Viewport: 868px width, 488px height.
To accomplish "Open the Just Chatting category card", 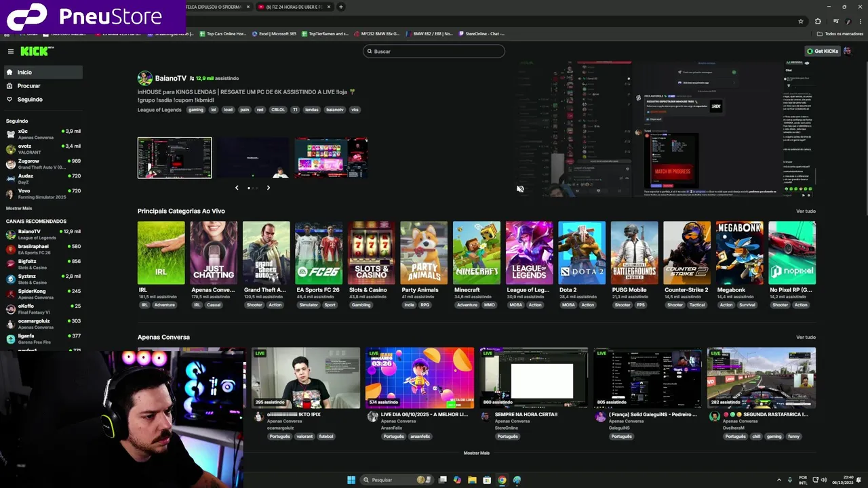I will (x=214, y=253).
